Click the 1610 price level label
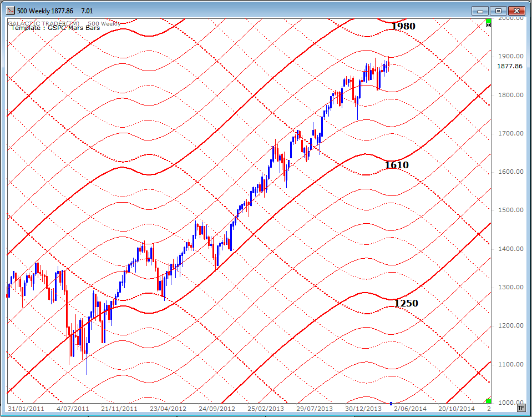532x417 pixels. (397, 165)
